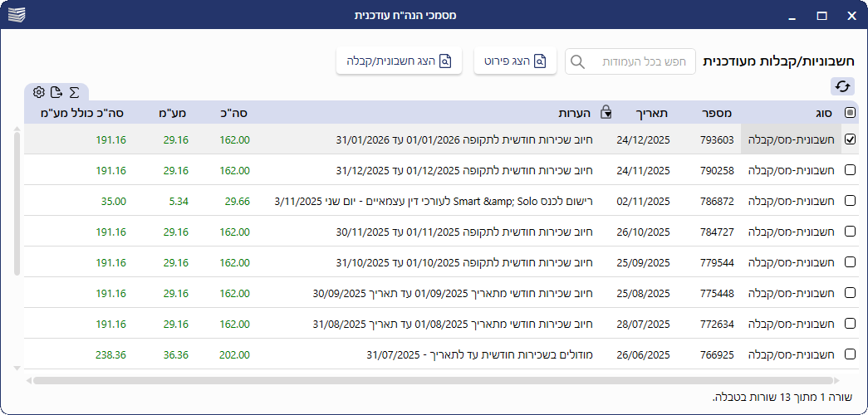Sort by the תאריך column header
This screenshot has height=415, width=868.
(x=650, y=113)
